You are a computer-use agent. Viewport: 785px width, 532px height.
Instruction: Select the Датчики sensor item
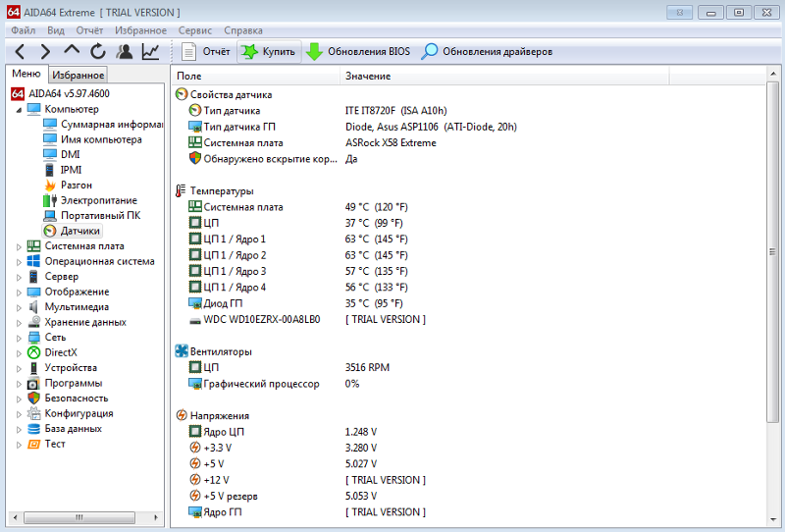(x=73, y=231)
